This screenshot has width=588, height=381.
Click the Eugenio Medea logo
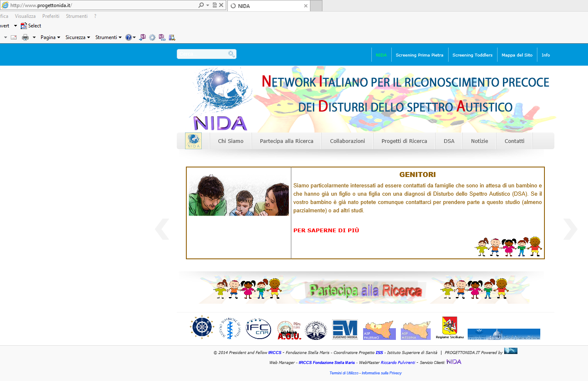(345, 329)
